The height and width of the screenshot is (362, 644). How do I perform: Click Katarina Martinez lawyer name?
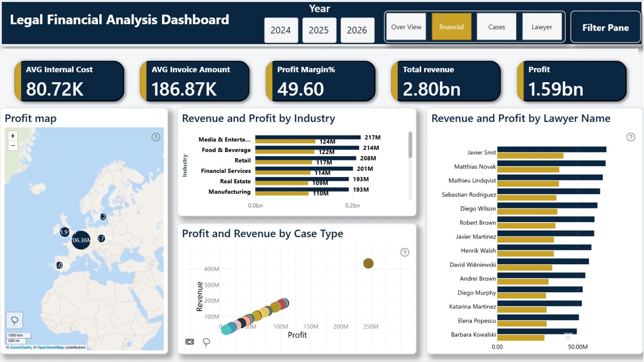pyautogui.click(x=472, y=307)
